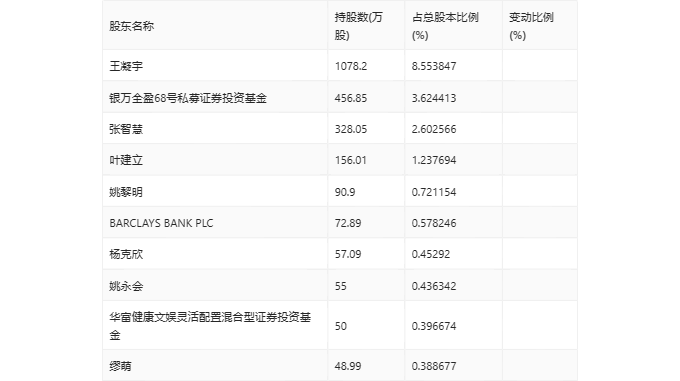The image size is (680, 381).
Task: Select holding value 328.05
Action: click(351, 129)
